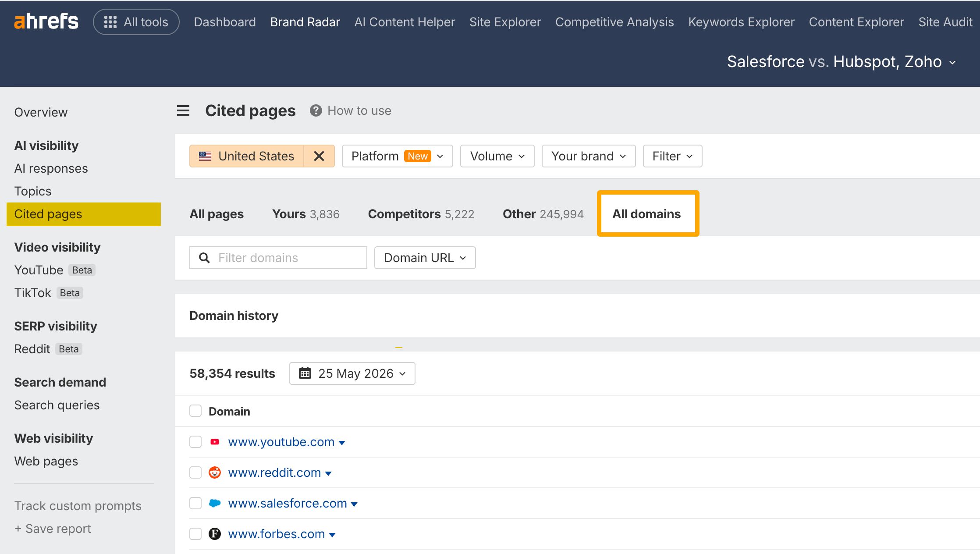The height and width of the screenshot is (554, 980).
Task: Open AI responses in sidebar
Action: coord(51,168)
